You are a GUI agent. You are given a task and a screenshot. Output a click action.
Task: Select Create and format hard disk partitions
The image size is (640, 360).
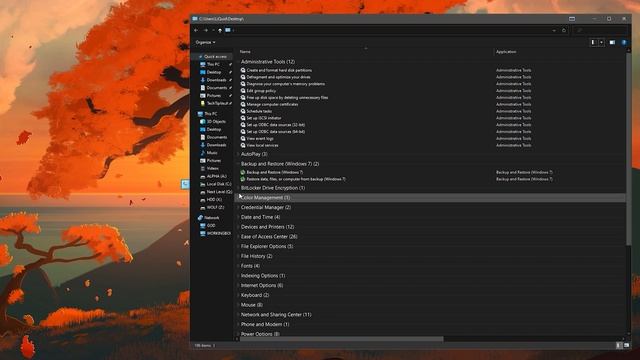[x=279, y=70]
